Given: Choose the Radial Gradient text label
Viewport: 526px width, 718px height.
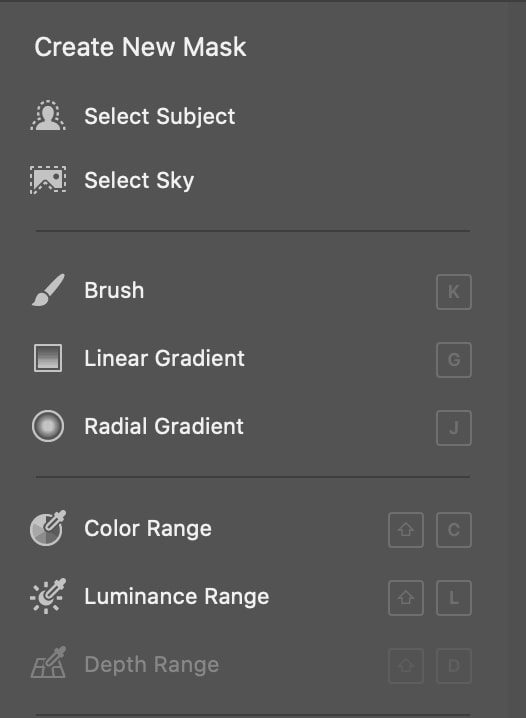Looking at the screenshot, I should pos(164,426).
